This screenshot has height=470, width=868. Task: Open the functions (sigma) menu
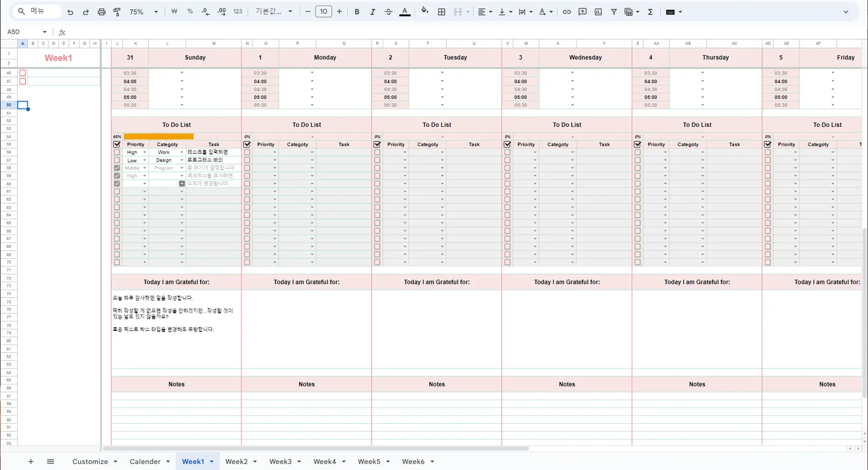650,12
